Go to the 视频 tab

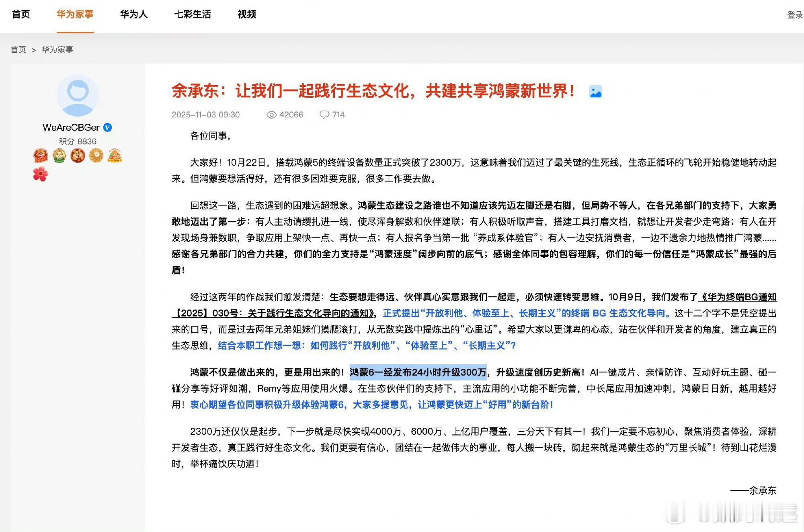pos(247,14)
